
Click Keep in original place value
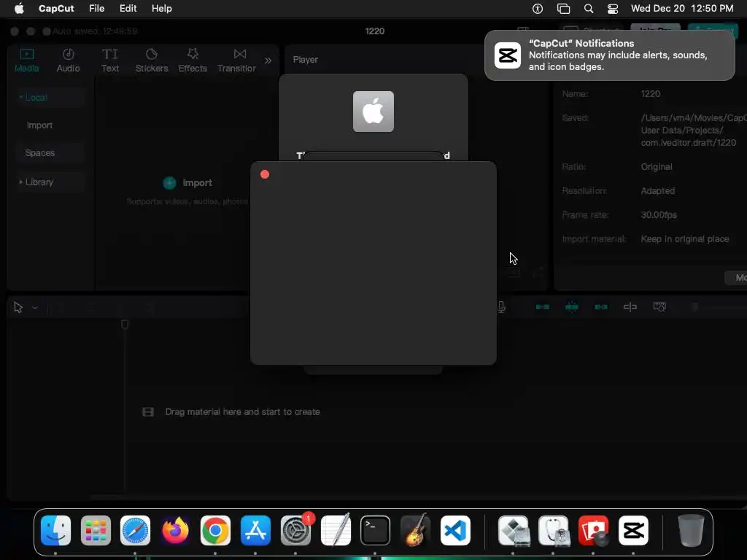pyautogui.click(x=685, y=239)
